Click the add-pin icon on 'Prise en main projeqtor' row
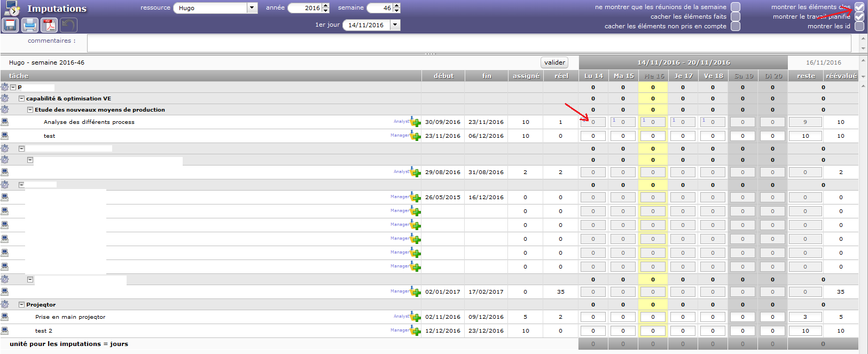The height and width of the screenshot is (354, 868). [416, 317]
